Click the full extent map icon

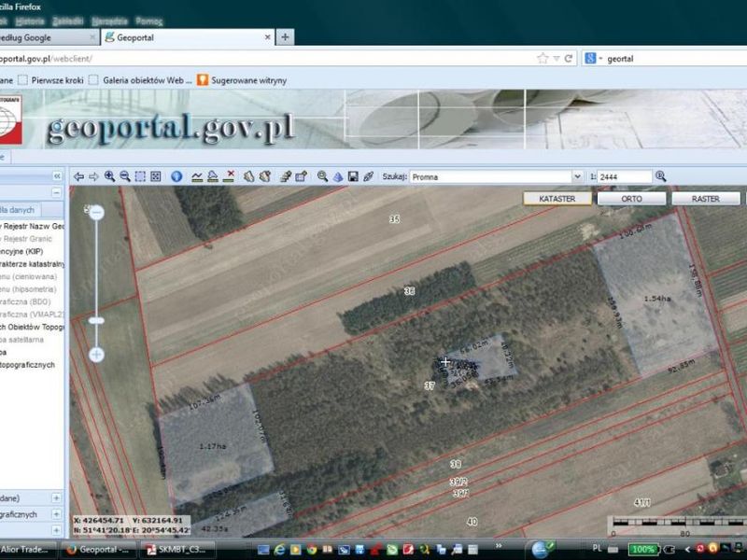tap(155, 176)
